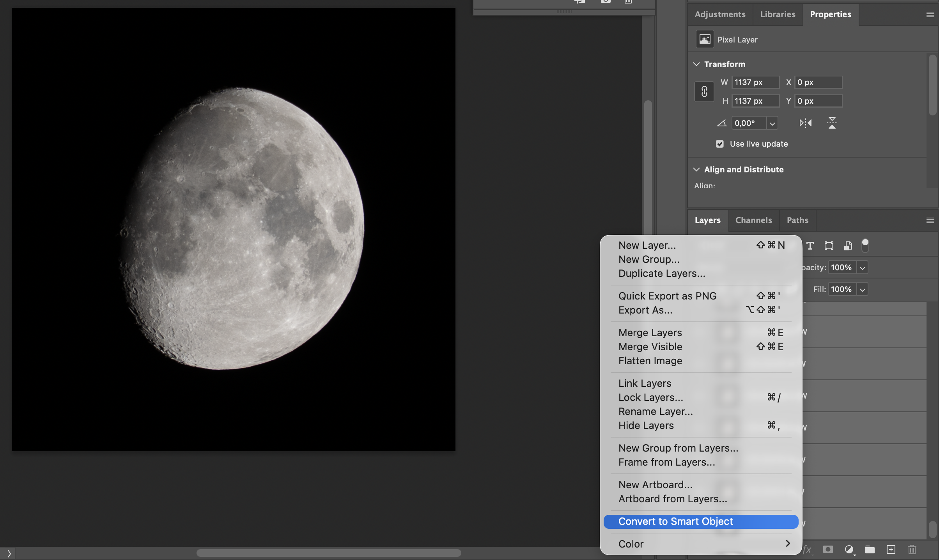Open the adjustment layer icon menu
Screen dimensions: 939x560
[849, 550]
